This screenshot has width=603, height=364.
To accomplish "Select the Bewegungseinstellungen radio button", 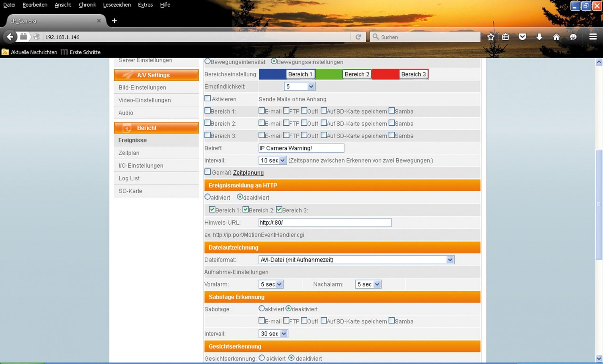I will pos(274,61).
